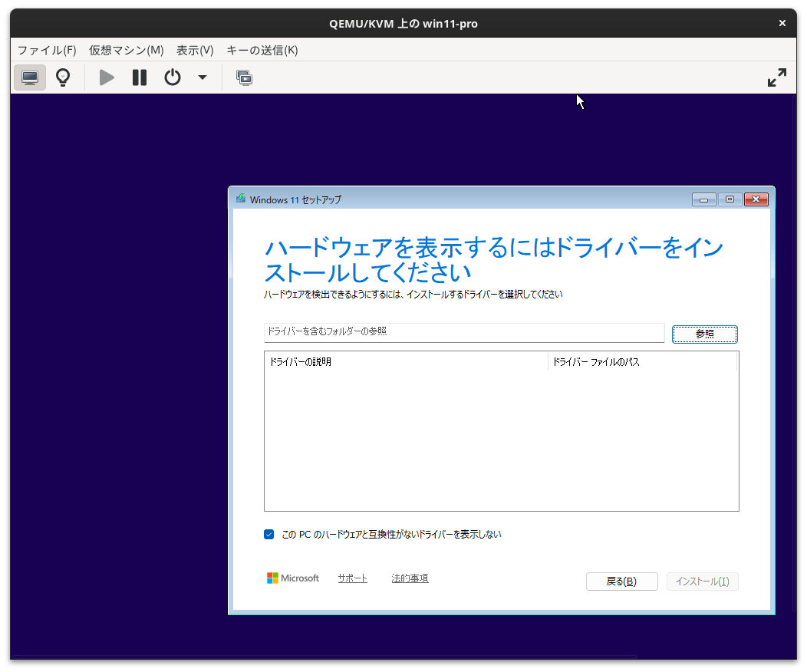Open the 法的事項 legal link

410,578
